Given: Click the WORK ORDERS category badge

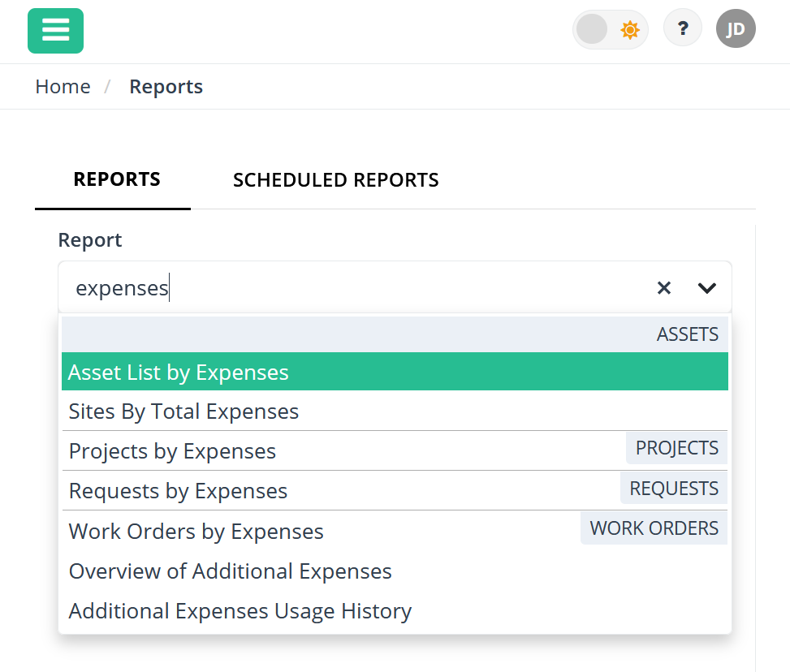Looking at the screenshot, I should [654, 528].
